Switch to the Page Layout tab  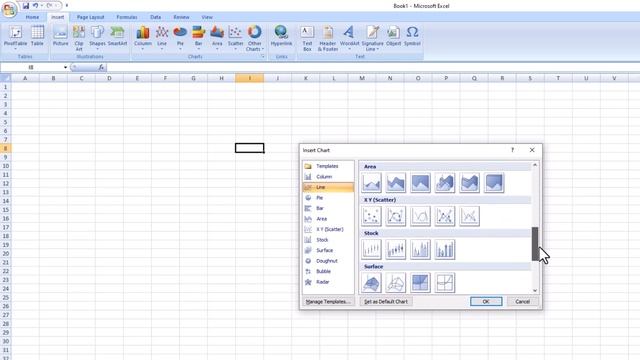click(x=91, y=17)
